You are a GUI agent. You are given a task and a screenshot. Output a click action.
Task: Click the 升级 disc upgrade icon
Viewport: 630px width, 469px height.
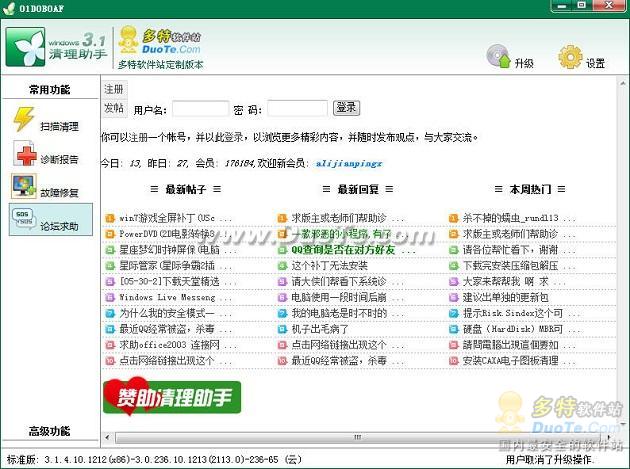pyautogui.click(x=499, y=56)
